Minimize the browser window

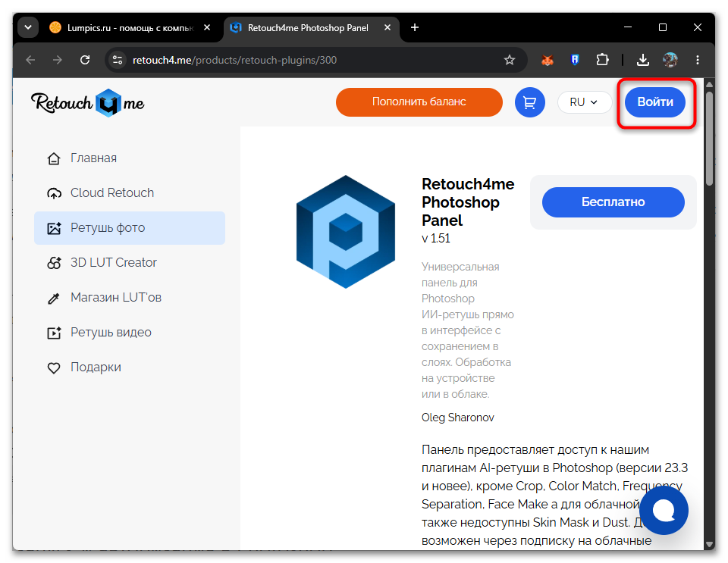coord(628,27)
